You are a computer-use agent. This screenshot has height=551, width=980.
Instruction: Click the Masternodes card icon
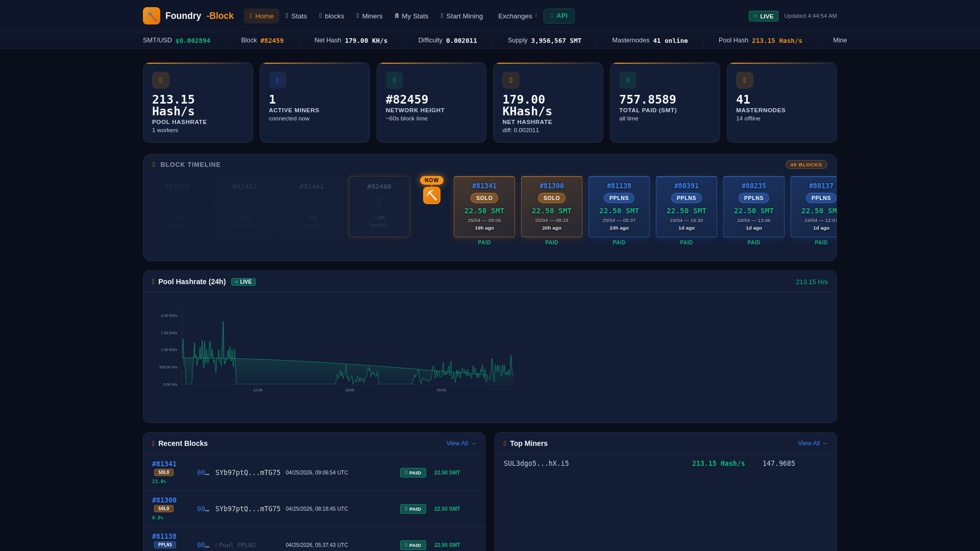click(x=745, y=80)
